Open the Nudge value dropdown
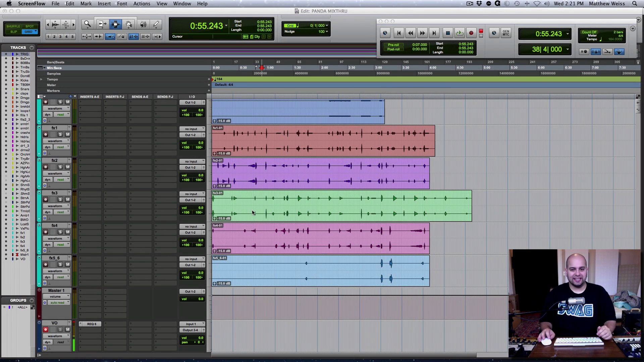 click(327, 32)
